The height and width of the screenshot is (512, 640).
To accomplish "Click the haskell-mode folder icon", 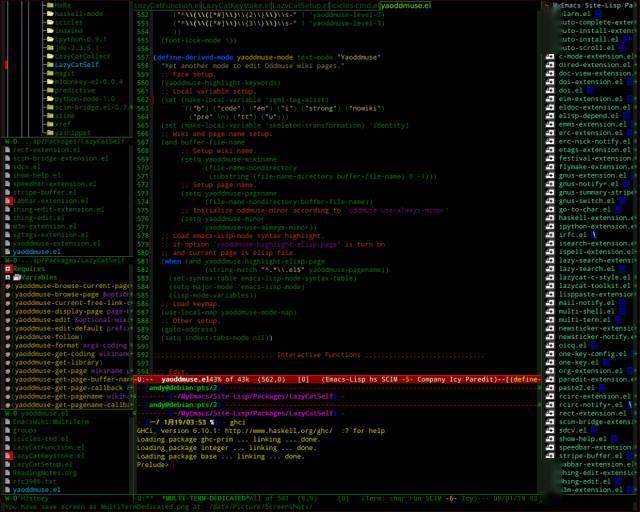I will [49, 13].
